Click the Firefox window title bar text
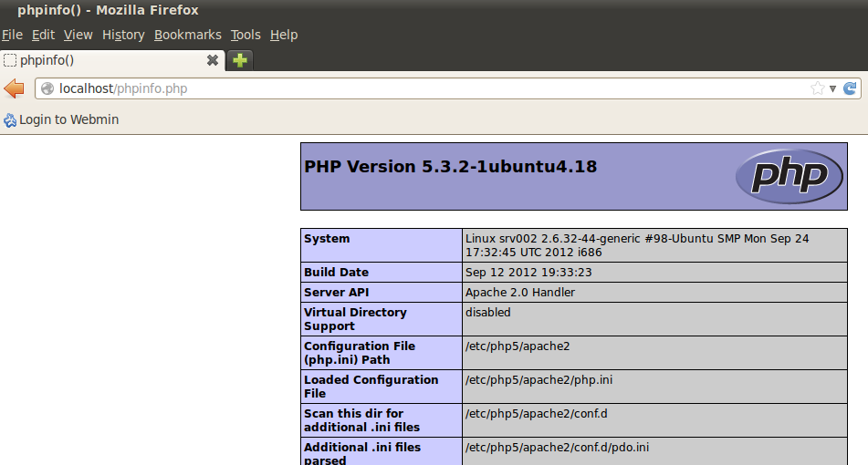Image resolution: width=868 pixels, height=465 pixels. click(108, 10)
